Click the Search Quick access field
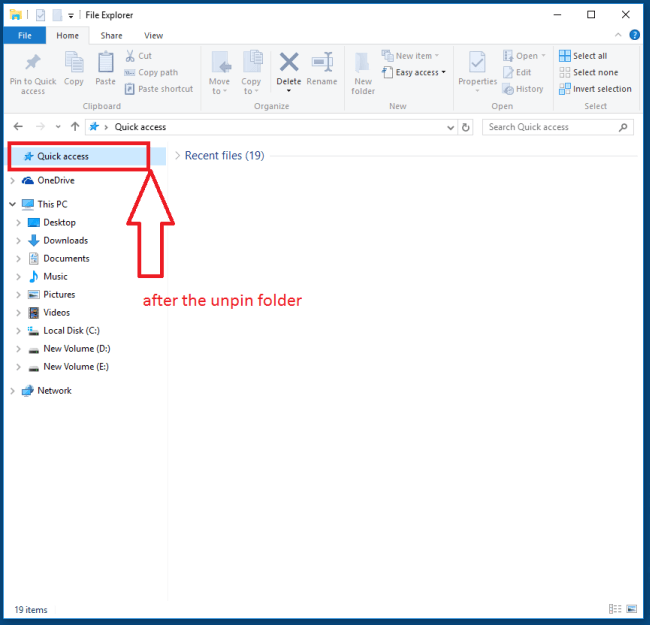Viewport: 650px width, 625px height. click(x=558, y=127)
